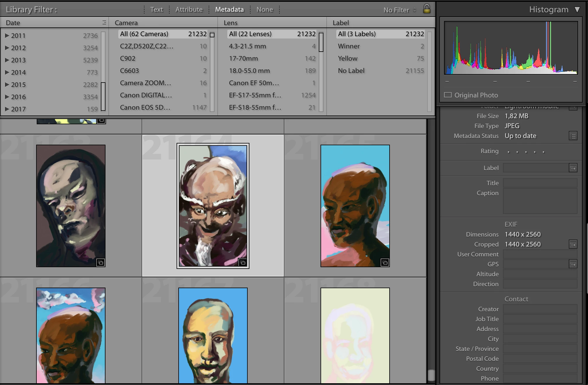
Task: Click the filter lock padlock icon
Action: [427, 9]
